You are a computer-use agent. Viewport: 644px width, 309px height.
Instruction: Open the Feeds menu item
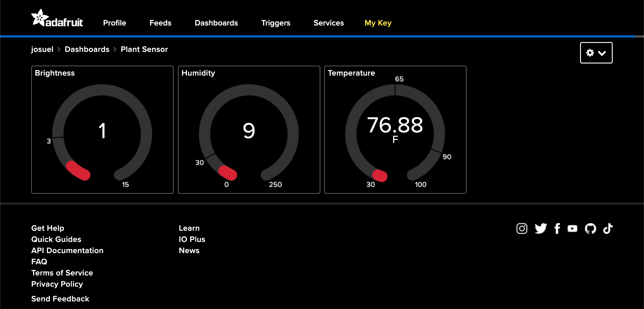160,23
